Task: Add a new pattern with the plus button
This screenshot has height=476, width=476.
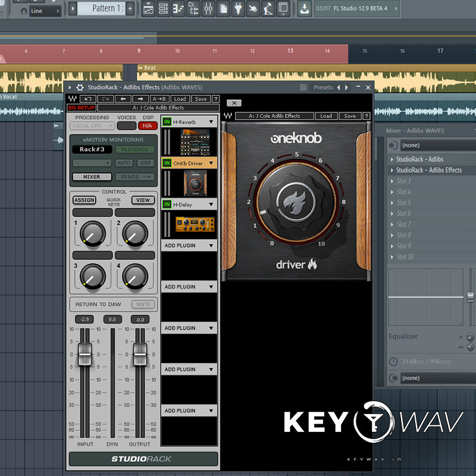Action: (x=130, y=8)
